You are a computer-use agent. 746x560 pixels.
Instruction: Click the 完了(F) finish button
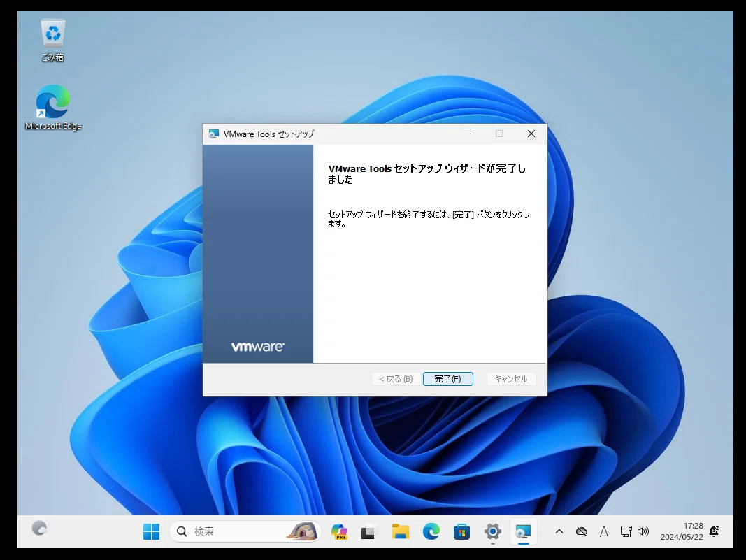[447, 379]
